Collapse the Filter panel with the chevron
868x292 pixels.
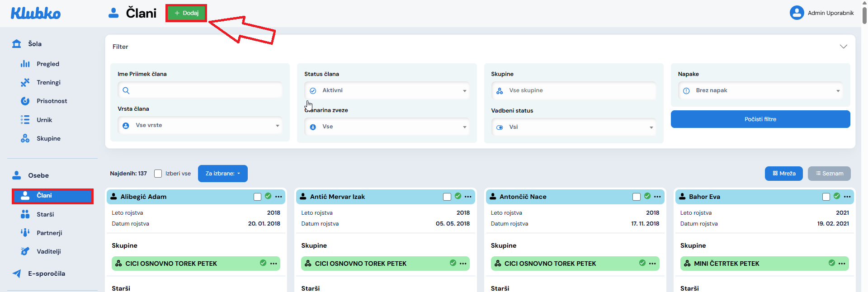pos(843,47)
